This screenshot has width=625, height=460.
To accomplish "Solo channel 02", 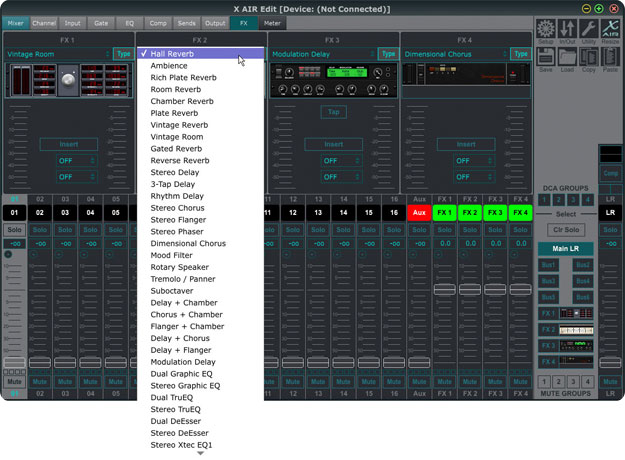I will tap(39, 230).
